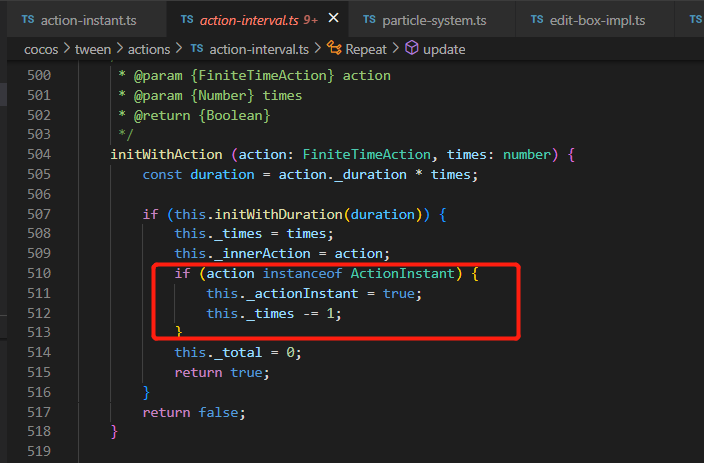Expand chevron after tween breadcrumb
This screenshot has width=704, height=463.
pyautogui.click(x=121, y=48)
